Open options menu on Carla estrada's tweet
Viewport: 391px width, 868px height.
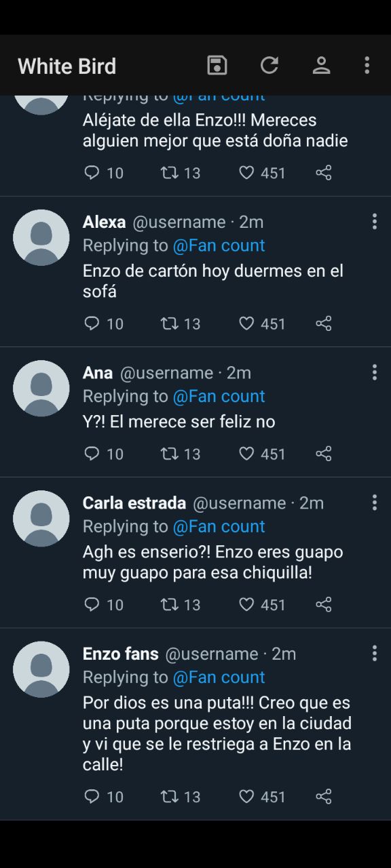[374, 502]
